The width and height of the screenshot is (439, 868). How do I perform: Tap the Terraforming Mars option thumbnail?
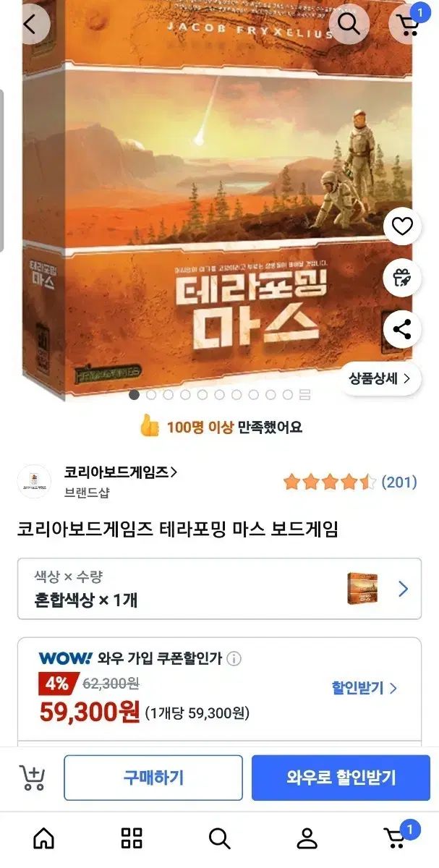pyautogui.click(x=362, y=589)
